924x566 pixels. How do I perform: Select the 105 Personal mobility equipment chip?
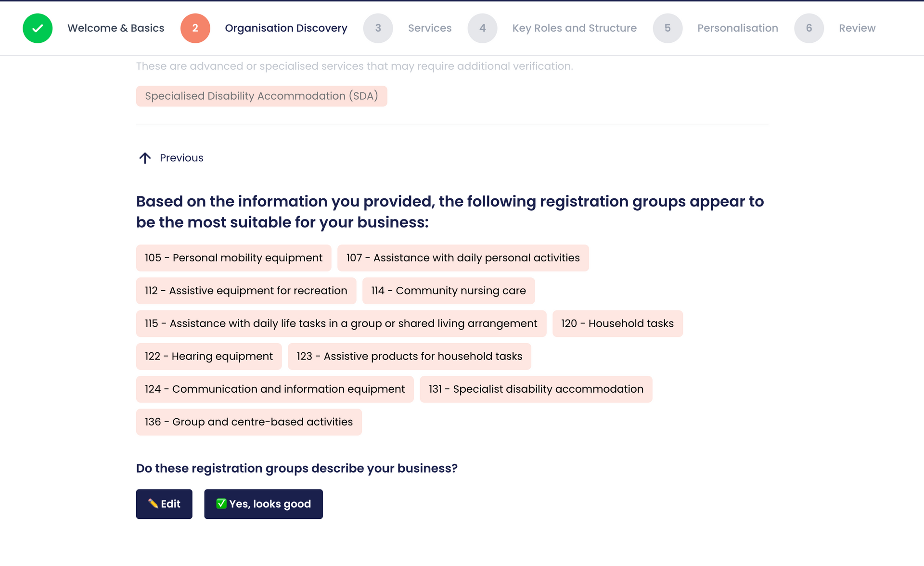233,258
